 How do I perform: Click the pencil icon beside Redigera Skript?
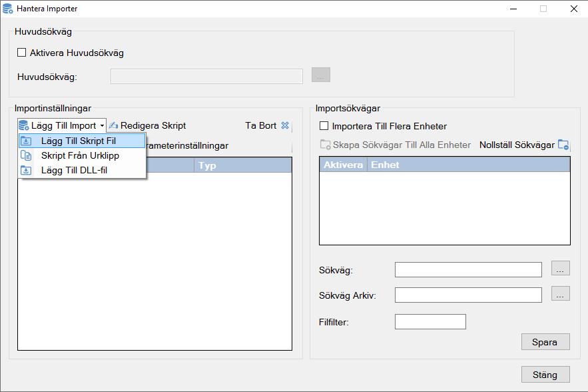tap(113, 125)
